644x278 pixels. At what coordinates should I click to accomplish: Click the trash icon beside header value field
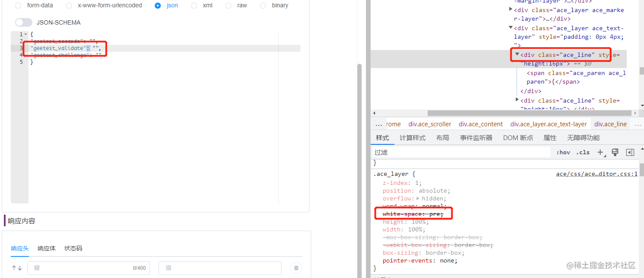(x=296, y=268)
